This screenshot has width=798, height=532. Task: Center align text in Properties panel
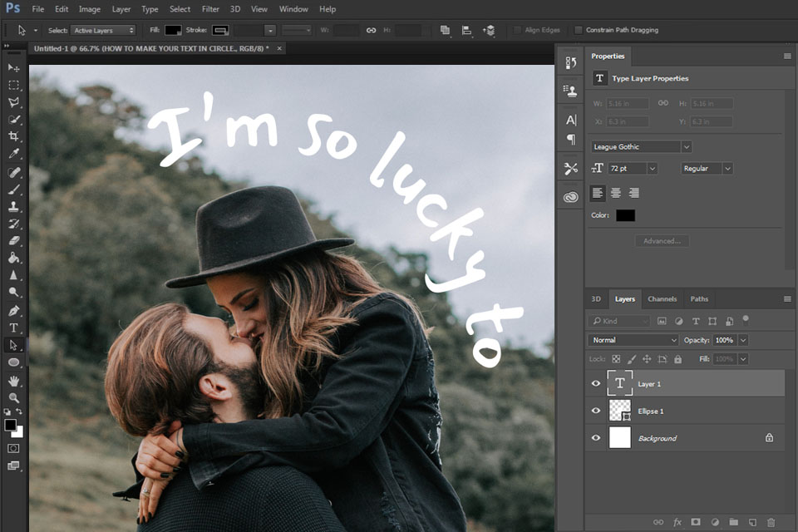click(x=616, y=193)
